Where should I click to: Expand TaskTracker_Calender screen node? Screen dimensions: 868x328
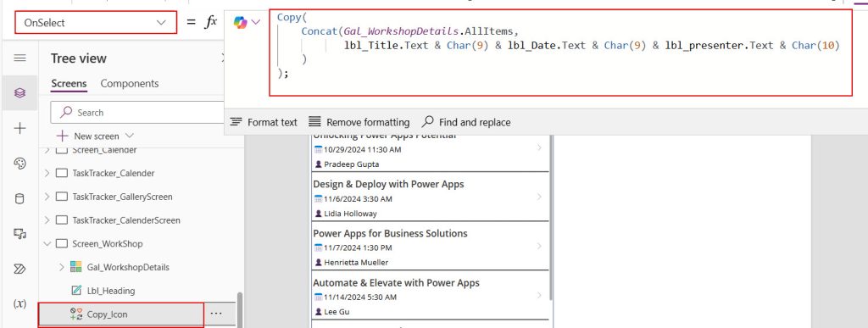[x=47, y=173]
